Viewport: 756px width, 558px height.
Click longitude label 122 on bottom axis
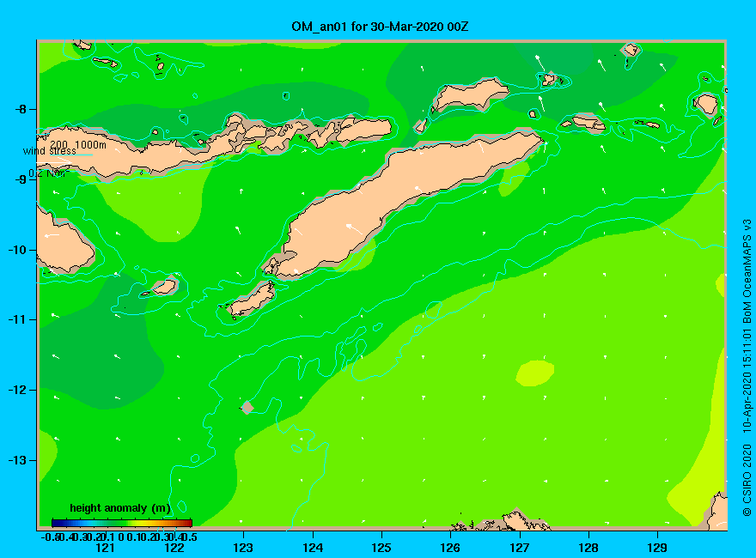click(x=174, y=548)
